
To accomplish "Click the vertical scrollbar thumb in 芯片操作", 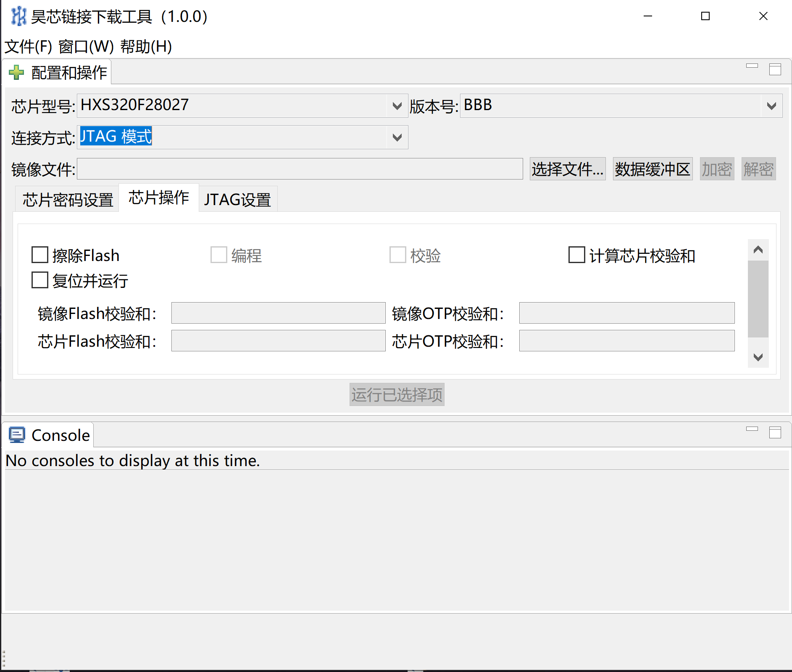I will tap(758, 299).
